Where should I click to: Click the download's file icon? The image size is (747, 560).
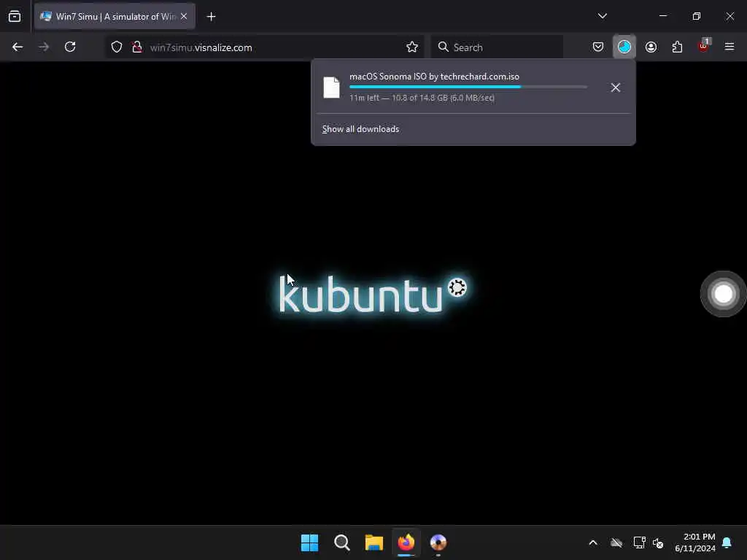[x=332, y=87]
